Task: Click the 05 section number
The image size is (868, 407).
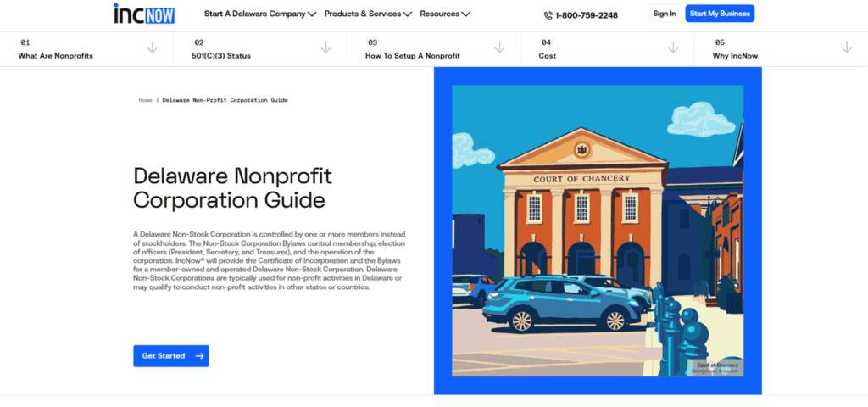Action: (x=720, y=42)
